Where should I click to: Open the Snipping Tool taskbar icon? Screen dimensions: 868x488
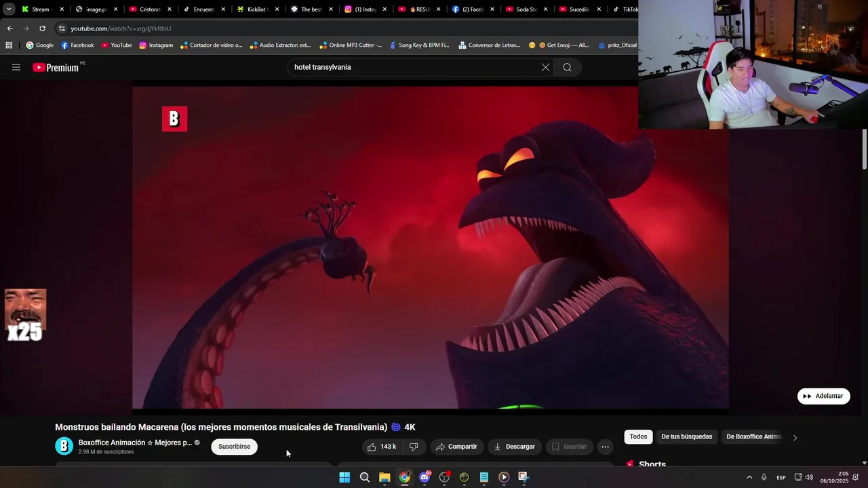coord(524,477)
